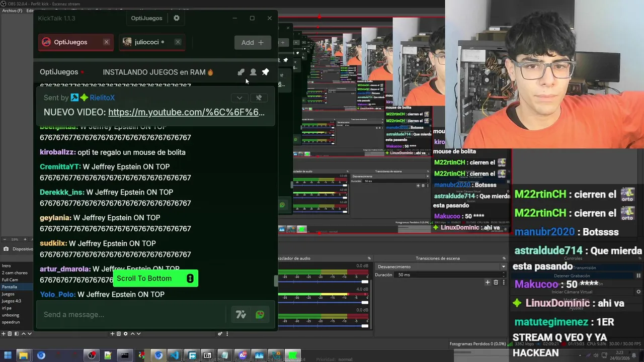Move source down arrow in sources toolbar
644x362 pixels.
pos(138,334)
